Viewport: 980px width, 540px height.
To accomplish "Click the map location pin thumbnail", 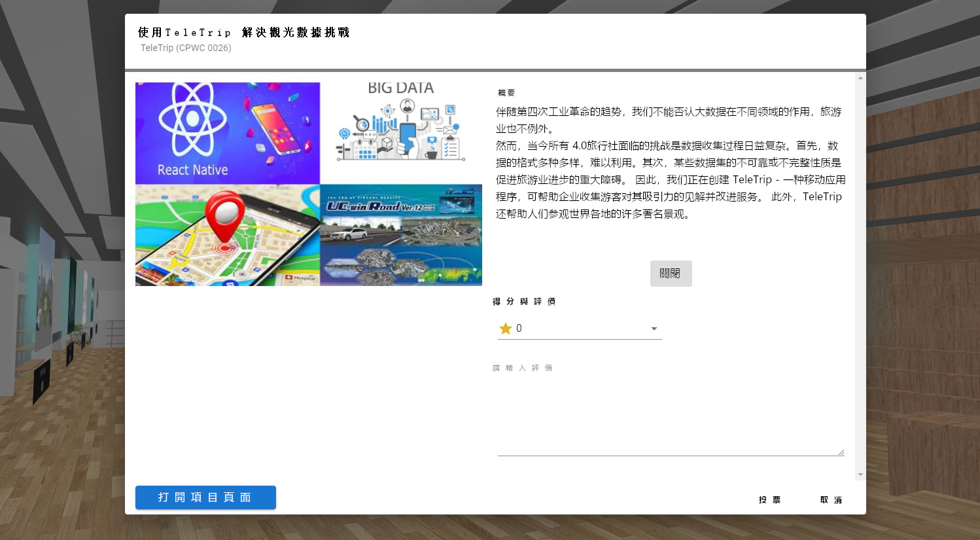I will [x=228, y=235].
